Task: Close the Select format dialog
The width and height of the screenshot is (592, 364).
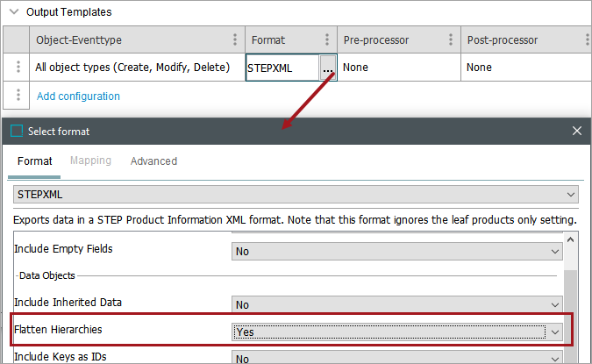Action: coord(576,132)
